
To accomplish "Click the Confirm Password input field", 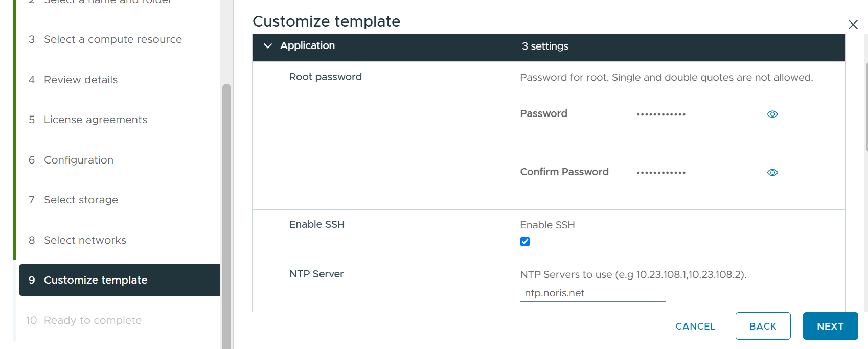I will click(x=698, y=172).
